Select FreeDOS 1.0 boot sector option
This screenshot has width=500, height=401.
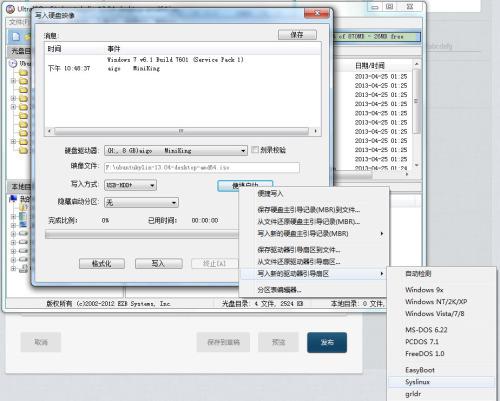point(425,354)
